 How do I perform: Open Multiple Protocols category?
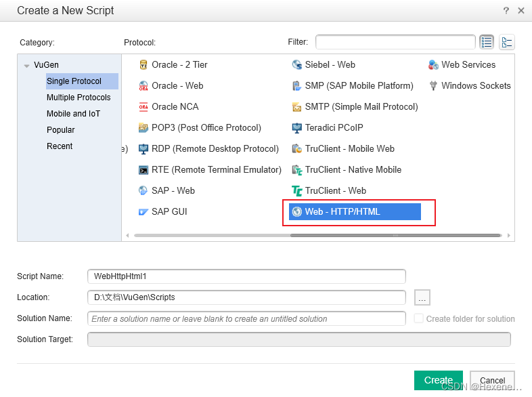pyautogui.click(x=79, y=98)
